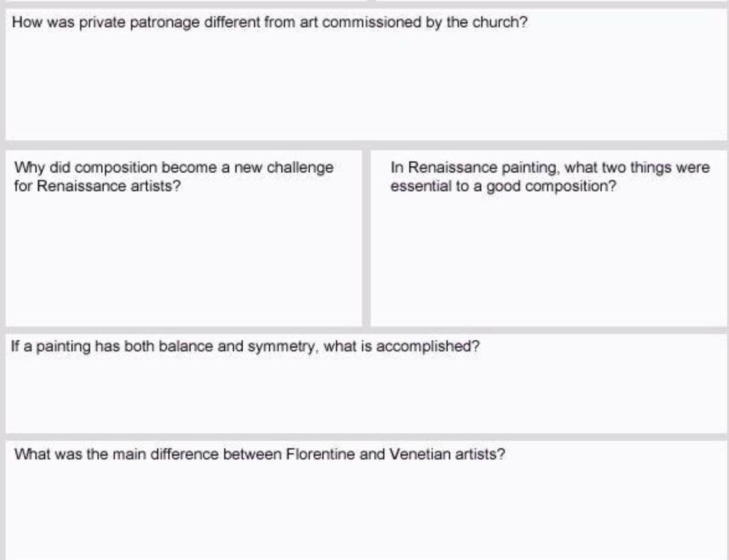The image size is (729, 560).
Task: Click the Florentine and Venetian artists question
Action: click(x=260, y=454)
